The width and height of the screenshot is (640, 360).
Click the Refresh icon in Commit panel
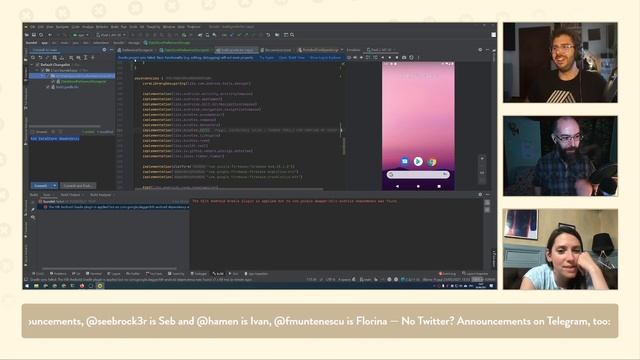33,58
